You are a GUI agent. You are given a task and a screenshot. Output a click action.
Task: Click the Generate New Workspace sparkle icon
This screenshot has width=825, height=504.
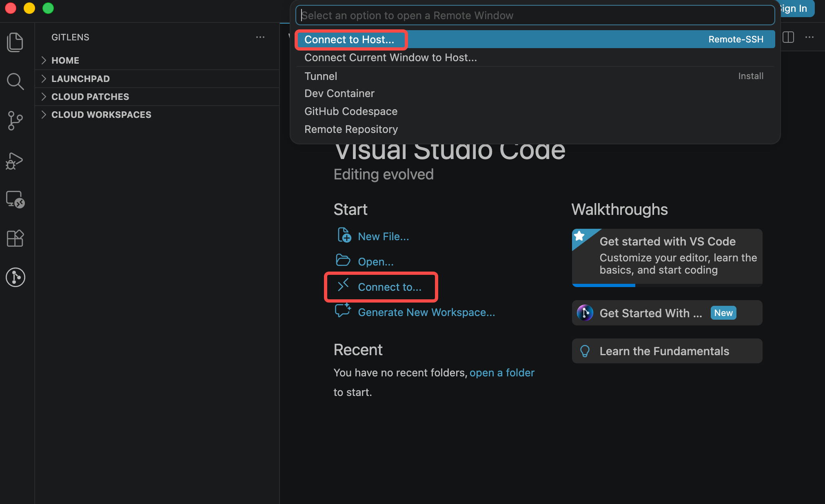(x=343, y=310)
